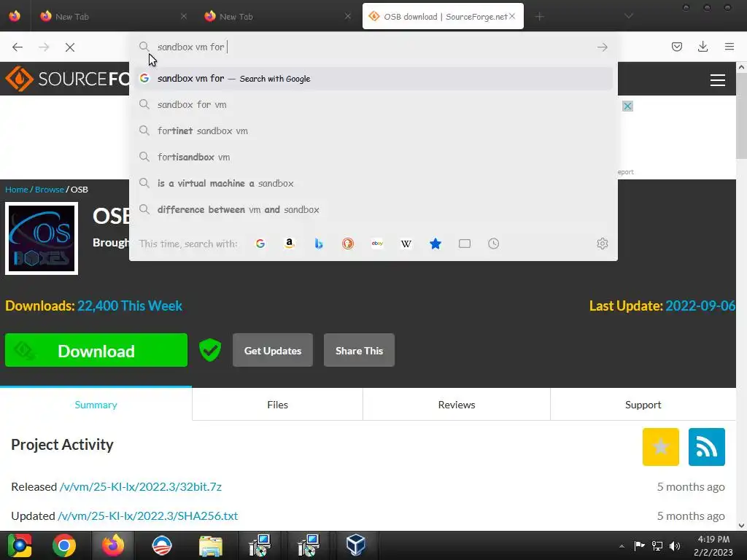This screenshot has width=747, height=560.
Task: Click the go arrow in the address bar
Action: click(602, 47)
